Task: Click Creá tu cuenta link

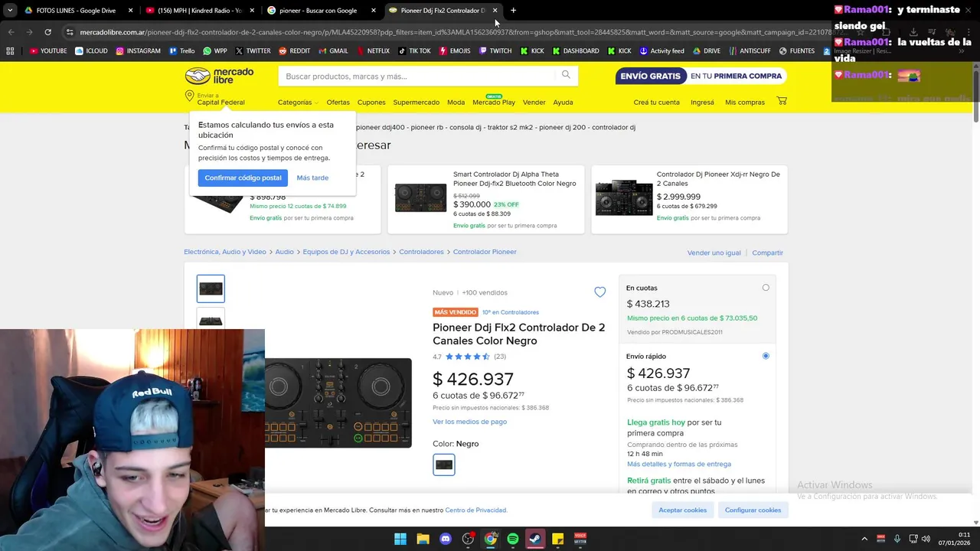Action: coord(656,103)
